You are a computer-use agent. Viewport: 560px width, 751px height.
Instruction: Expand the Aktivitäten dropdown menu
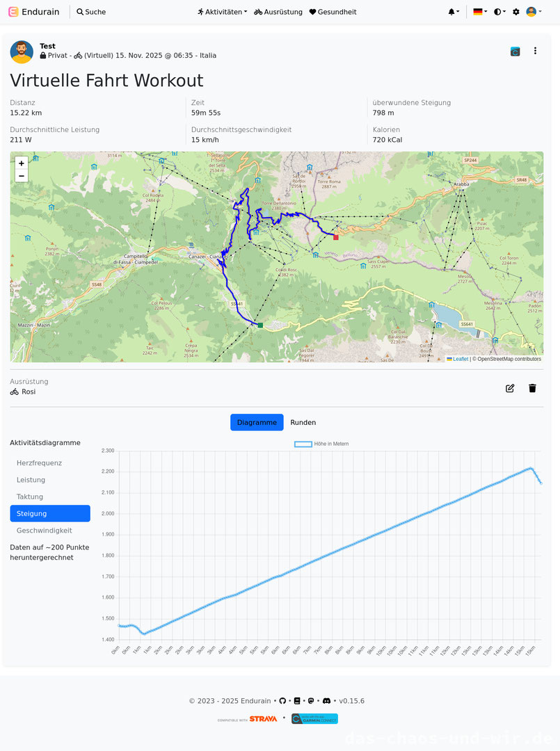tap(222, 12)
